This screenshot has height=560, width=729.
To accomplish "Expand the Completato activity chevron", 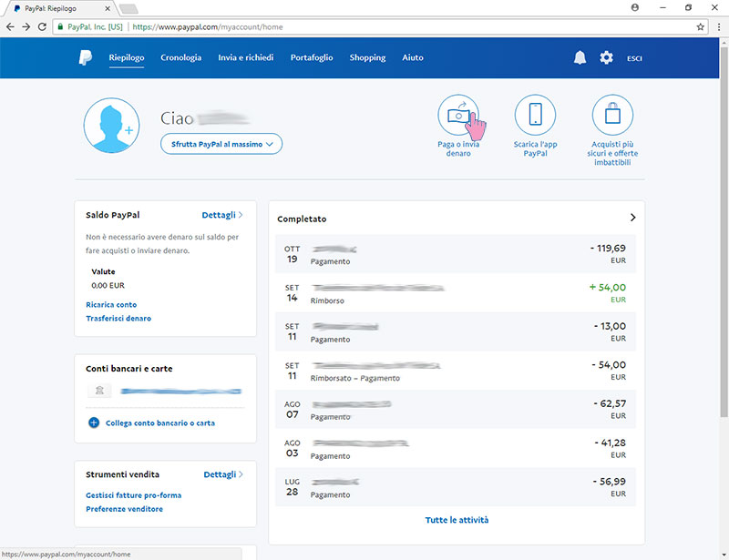I will click(632, 218).
